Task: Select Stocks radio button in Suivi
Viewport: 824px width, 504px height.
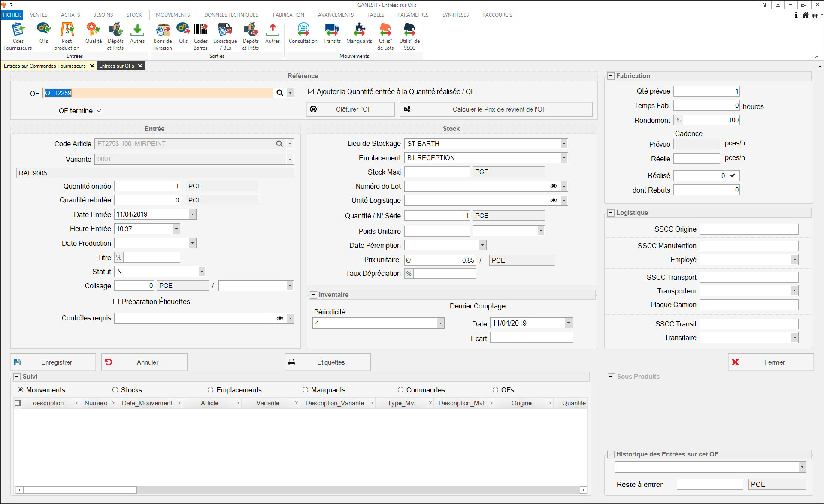Action: click(115, 390)
